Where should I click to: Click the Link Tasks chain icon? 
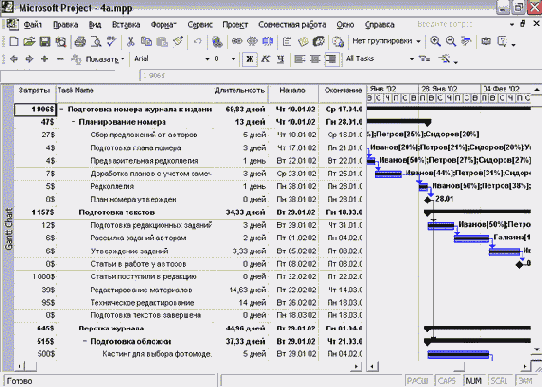(237, 41)
